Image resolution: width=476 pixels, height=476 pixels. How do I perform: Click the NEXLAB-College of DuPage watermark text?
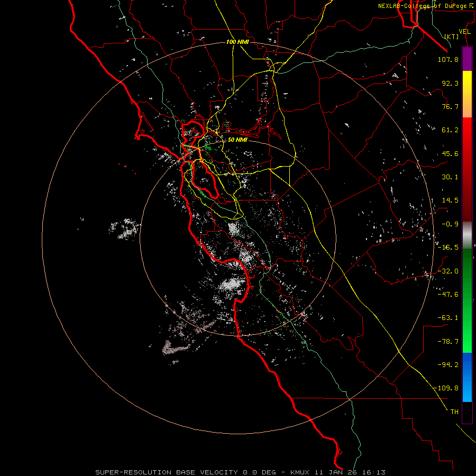pyautogui.click(x=426, y=6)
